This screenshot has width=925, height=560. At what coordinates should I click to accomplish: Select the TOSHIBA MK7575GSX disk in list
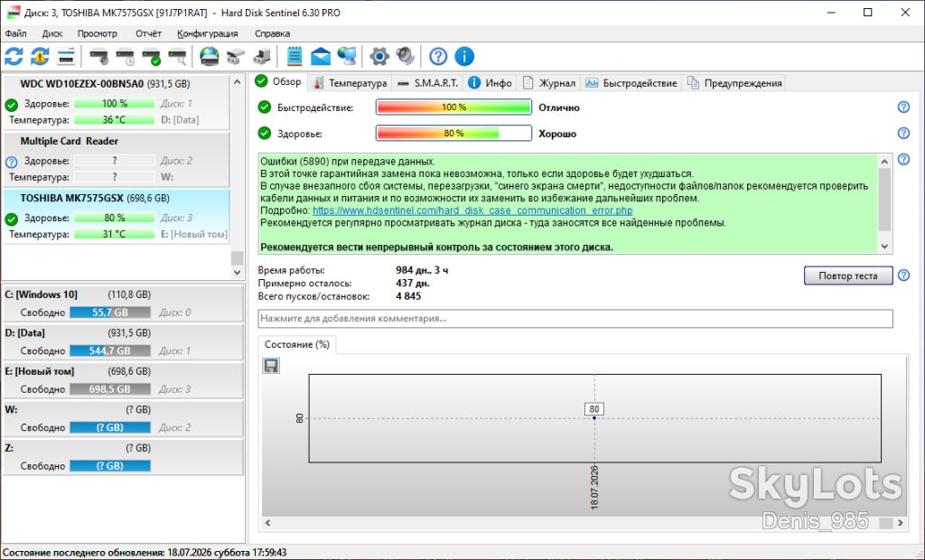tap(116, 217)
